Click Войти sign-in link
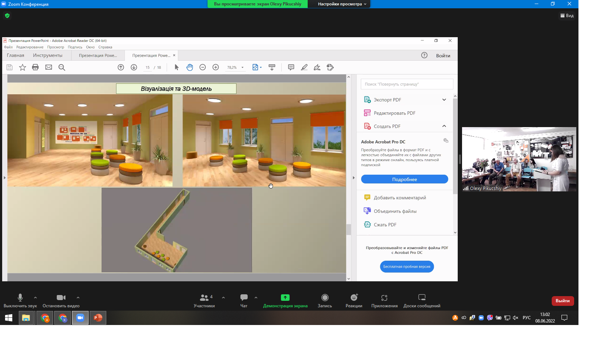The image size is (611, 364). click(x=443, y=56)
